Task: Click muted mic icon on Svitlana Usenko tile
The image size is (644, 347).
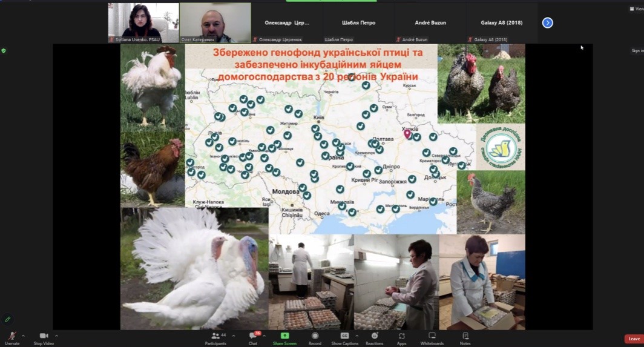Action: (111, 39)
